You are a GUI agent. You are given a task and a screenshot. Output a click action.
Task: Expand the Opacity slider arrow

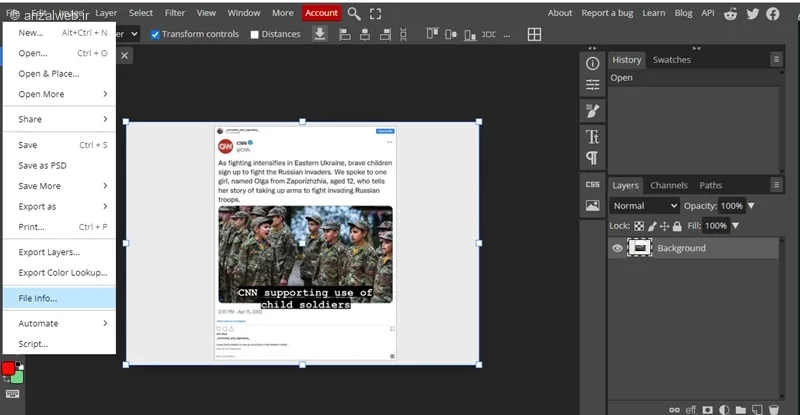pyautogui.click(x=751, y=206)
